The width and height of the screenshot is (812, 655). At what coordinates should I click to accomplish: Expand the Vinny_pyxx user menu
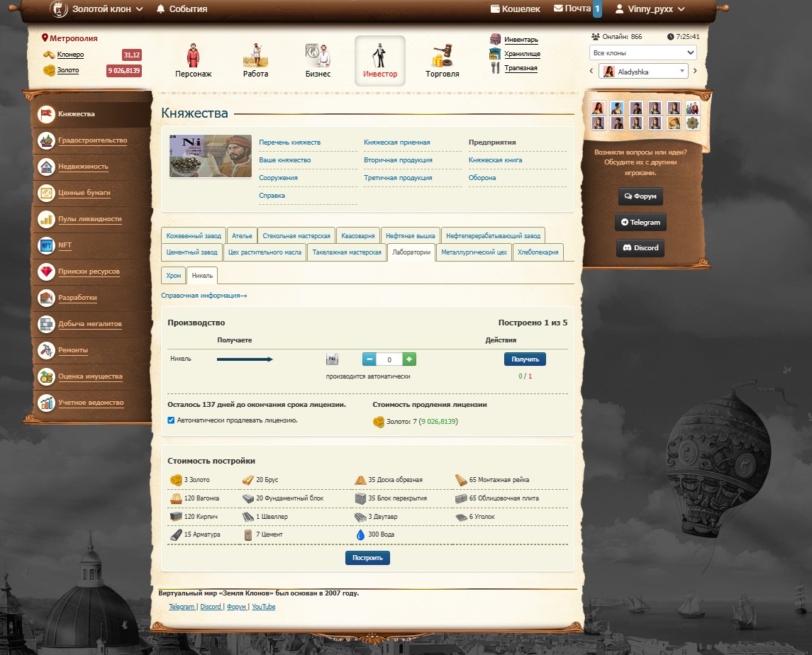pyautogui.click(x=650, y=9)
